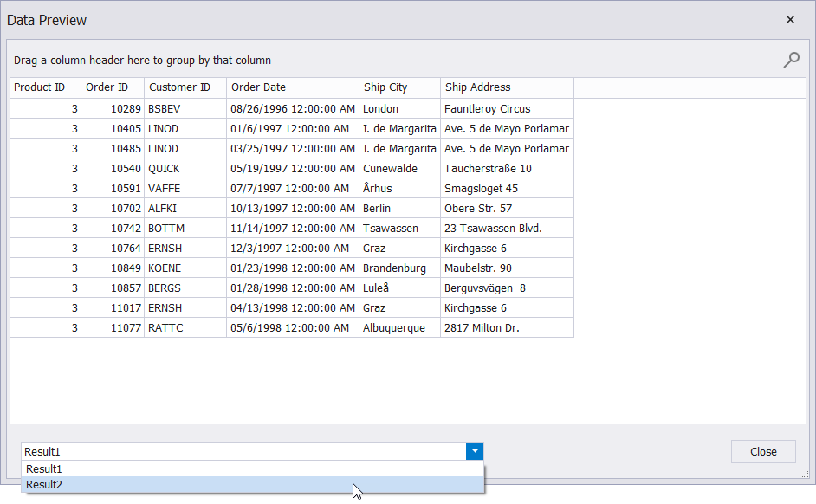This screenshot has width=816, height=504.
Task: Click the Order Date column header
Action: [292, 87]
